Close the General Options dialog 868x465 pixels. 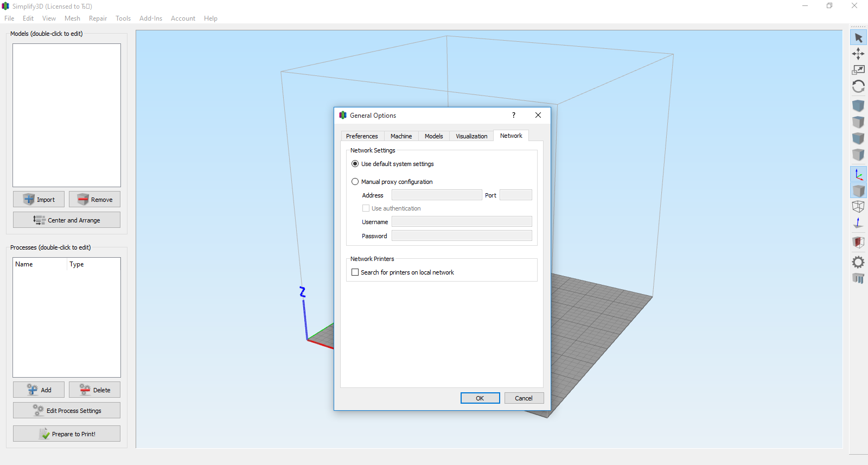point(538,115)
